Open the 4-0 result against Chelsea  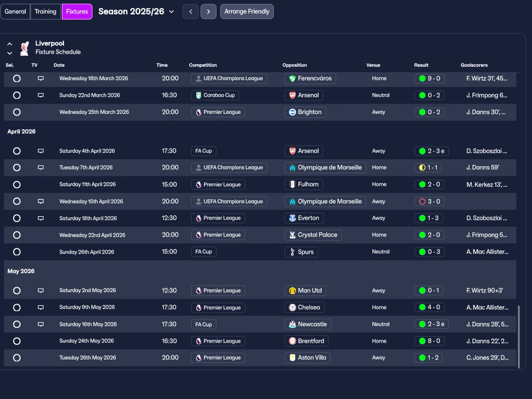[x=429, y=308]
